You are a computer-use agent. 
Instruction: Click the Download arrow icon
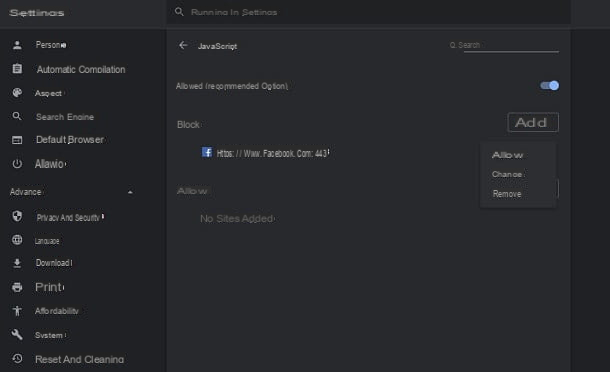pyautogui.click(x=17, y=263)
